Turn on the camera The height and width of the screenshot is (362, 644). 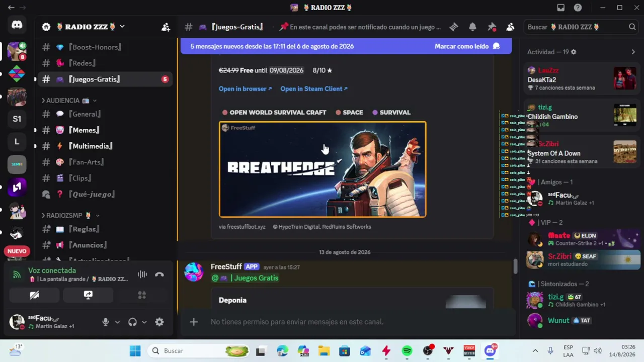34,295
